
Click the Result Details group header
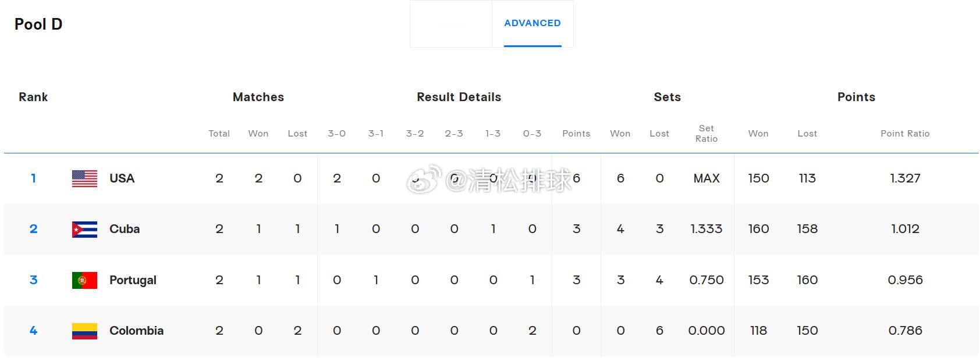459,97
